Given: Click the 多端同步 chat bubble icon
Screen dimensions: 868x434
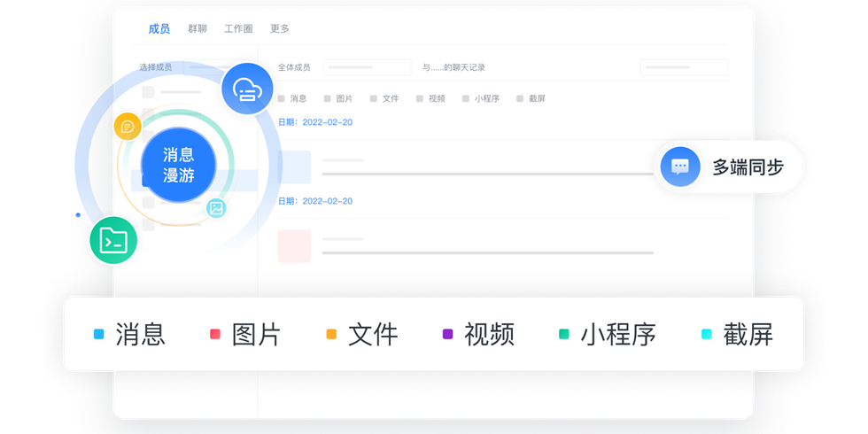Looking at the screenshot, I should 680,167.
